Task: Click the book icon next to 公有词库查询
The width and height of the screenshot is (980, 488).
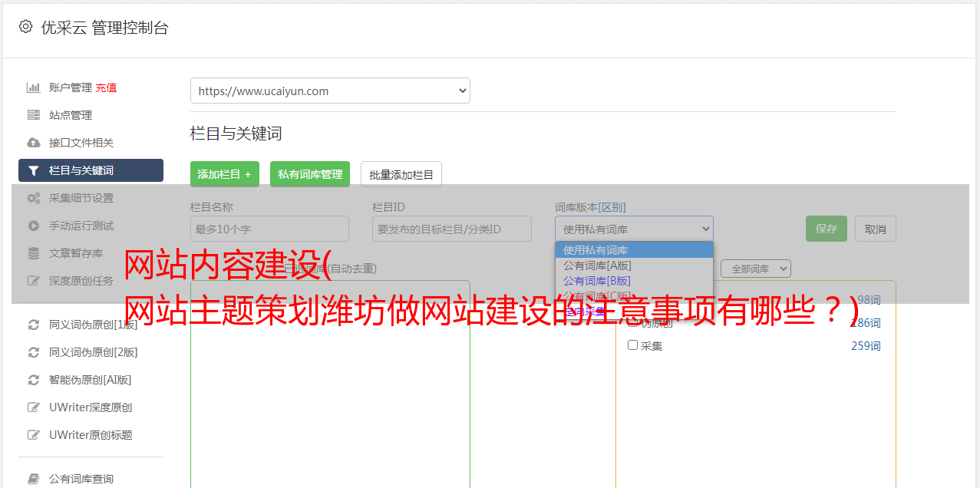Action: pyautogui.click(x=34, y=479)
